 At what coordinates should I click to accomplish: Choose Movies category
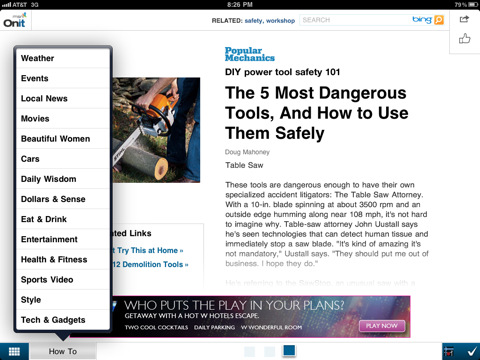63,119
